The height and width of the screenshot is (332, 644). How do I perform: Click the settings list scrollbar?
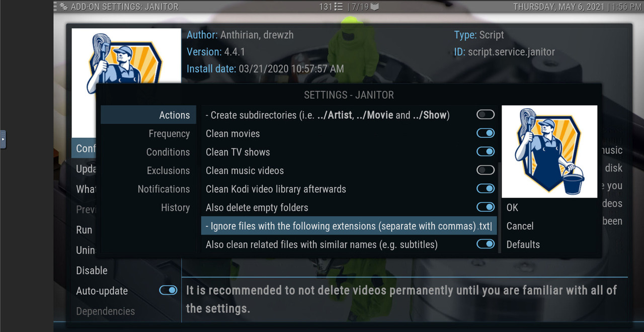(x=499, y=207)
